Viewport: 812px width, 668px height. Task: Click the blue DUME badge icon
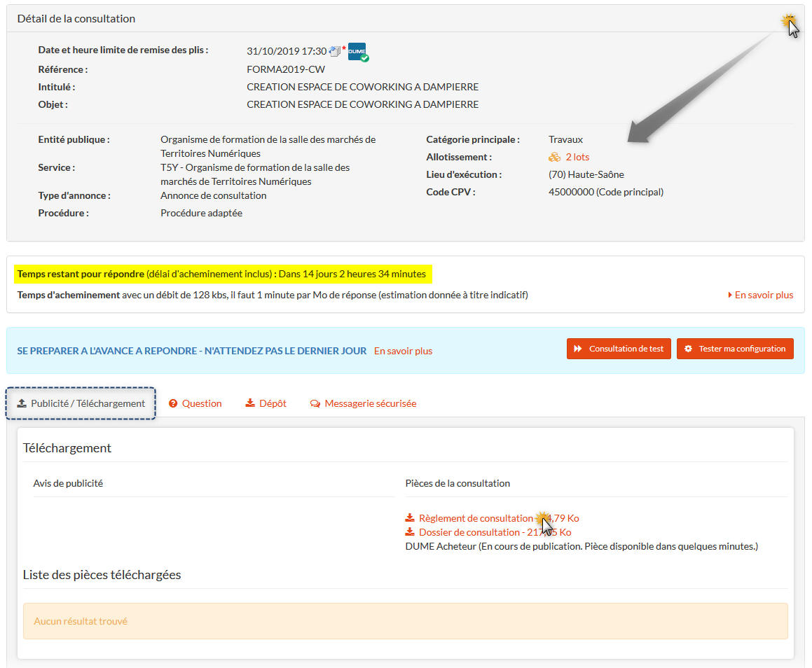tap(357, 52)
